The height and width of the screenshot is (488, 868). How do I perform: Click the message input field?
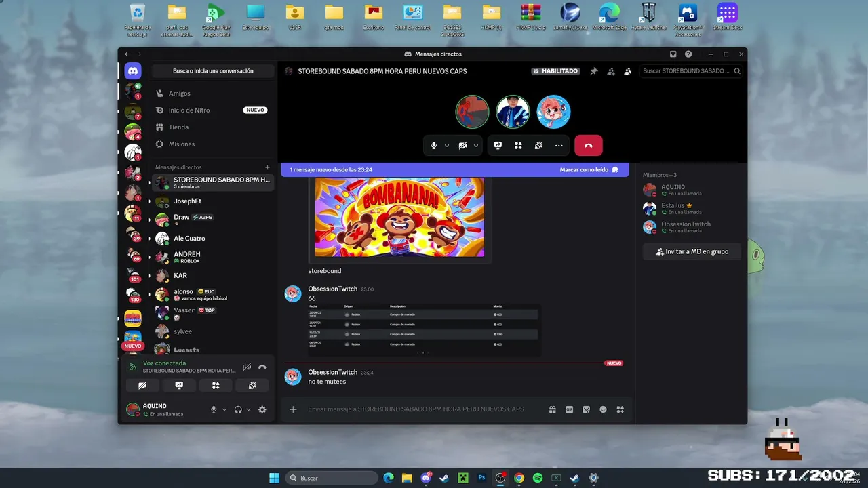click(x=416, y=409)
